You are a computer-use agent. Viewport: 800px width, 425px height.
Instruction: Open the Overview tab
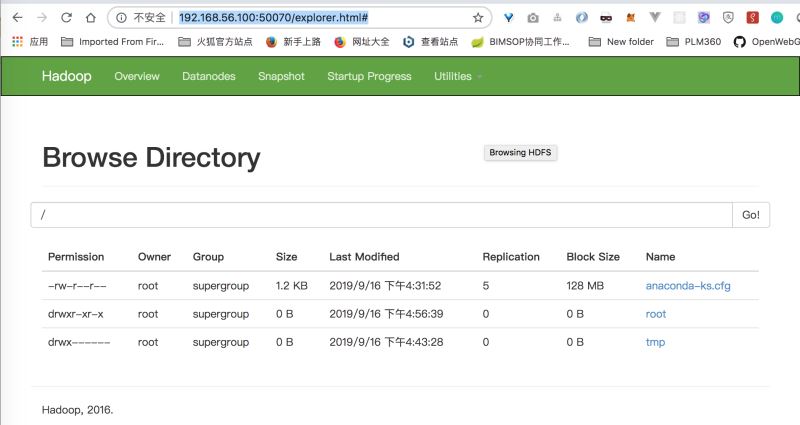click(x=137, y=77)
